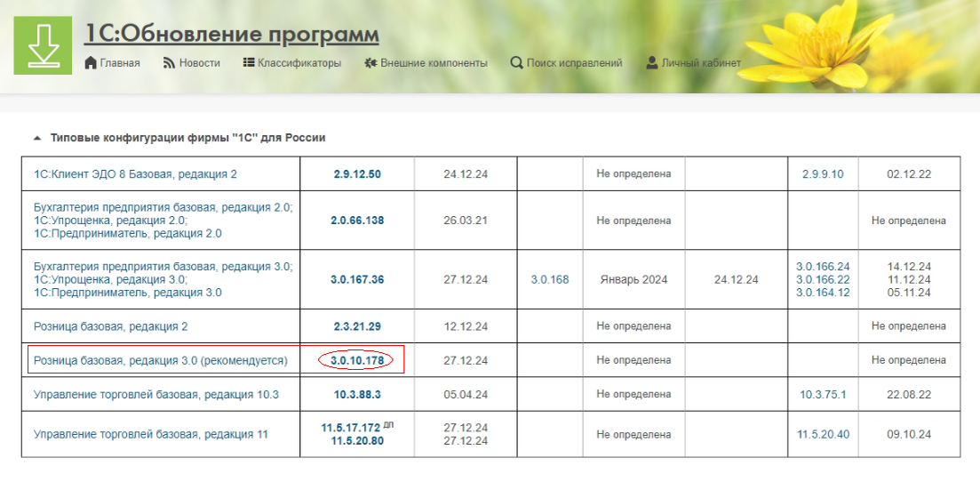Viewport: 980px width, 482px height.
Task: Click the magnifier icon beside Поиск исправлений
Action: [x=516, y=63]
